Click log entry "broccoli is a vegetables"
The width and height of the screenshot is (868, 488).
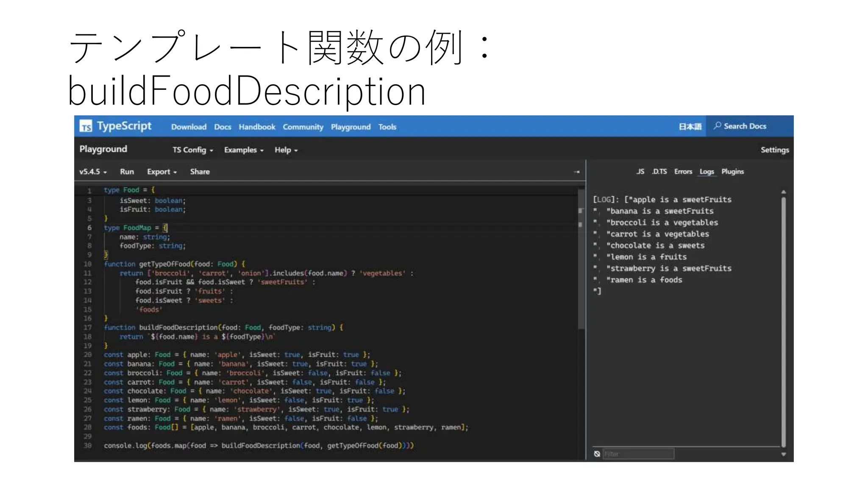[662, 222]
